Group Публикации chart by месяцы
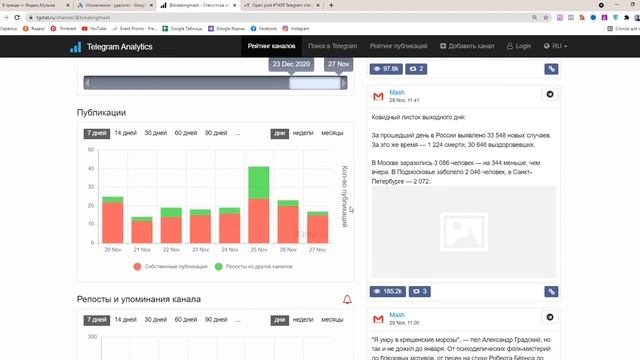This screenshot has height=360, width=640. coord(332,133)
